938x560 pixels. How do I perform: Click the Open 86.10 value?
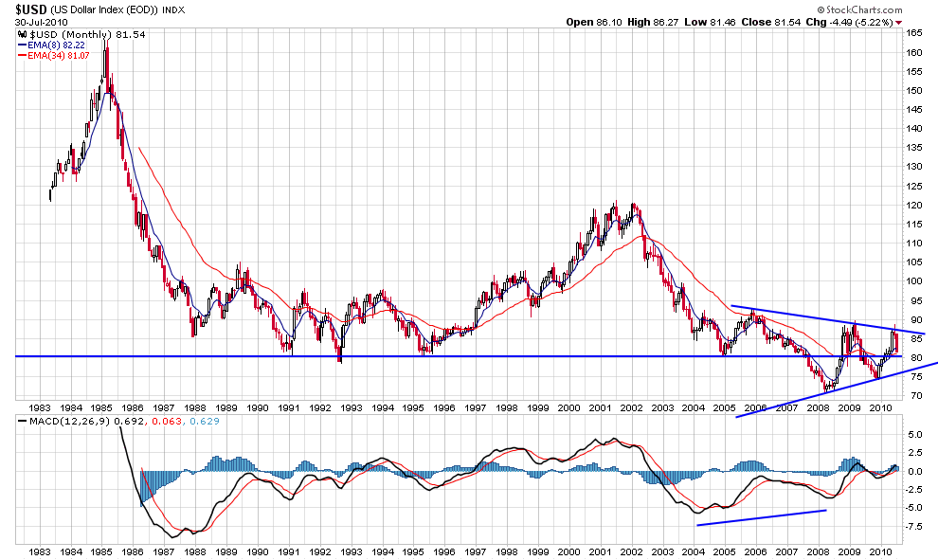594,22
